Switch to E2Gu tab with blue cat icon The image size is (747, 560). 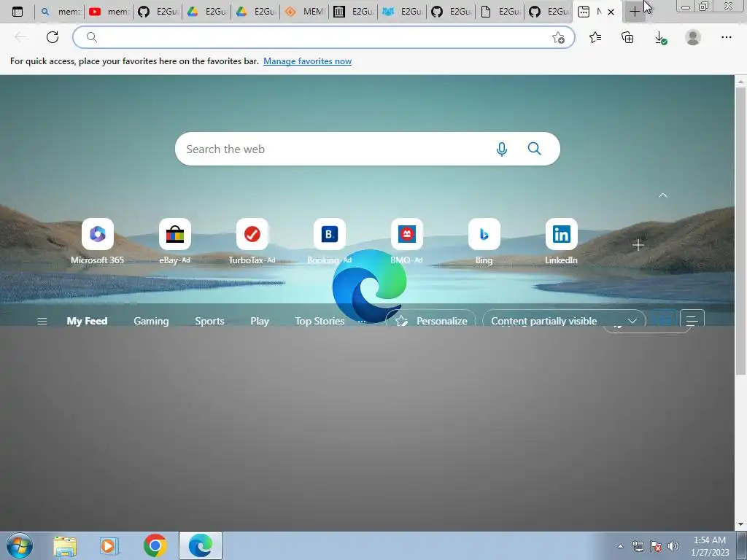(403, 12)
